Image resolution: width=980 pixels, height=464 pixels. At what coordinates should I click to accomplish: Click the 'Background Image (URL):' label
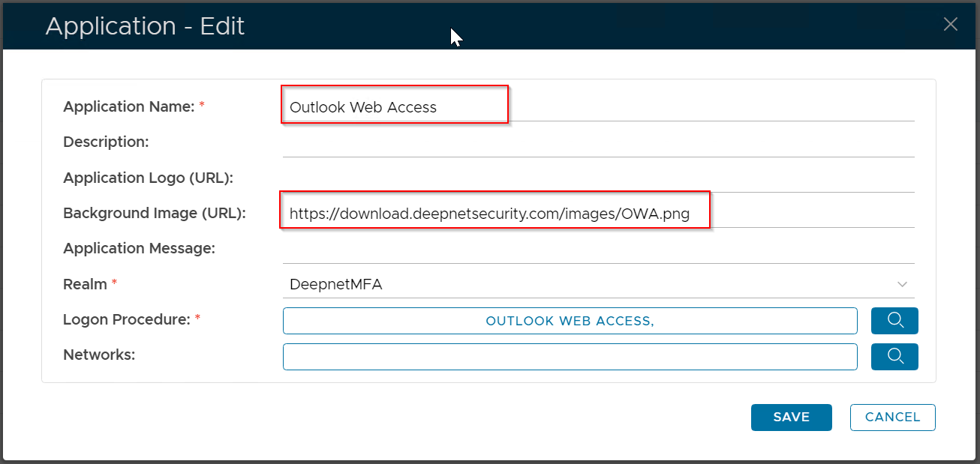click(x=155, y=213)
